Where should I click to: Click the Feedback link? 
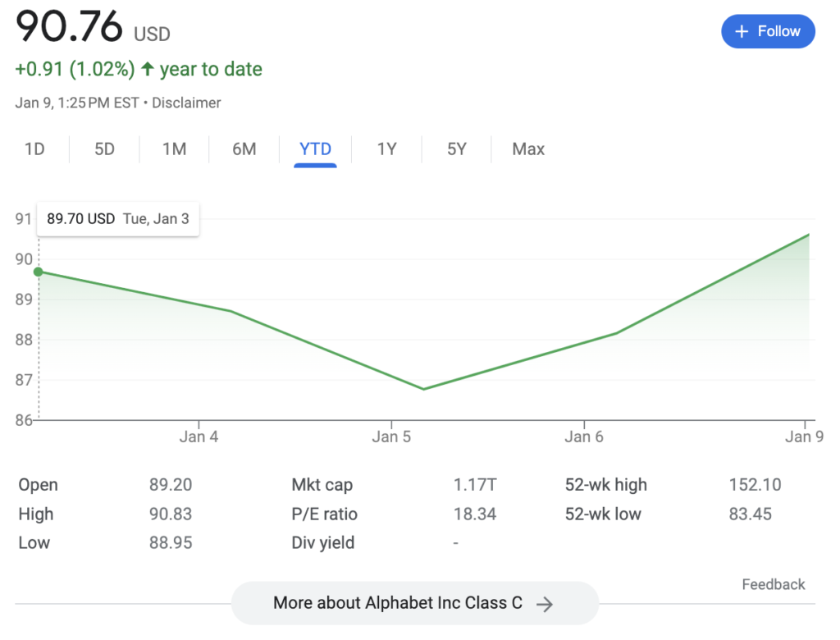(773, 584)
